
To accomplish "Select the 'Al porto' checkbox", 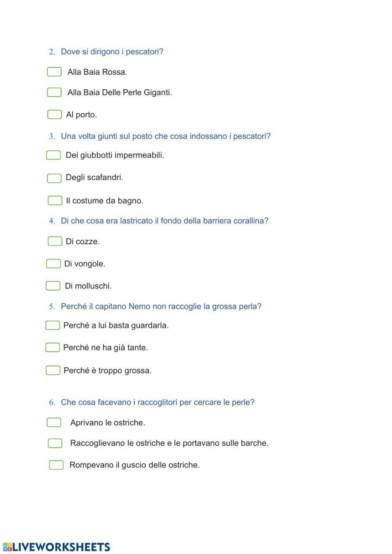I will (x=54, y=114).
